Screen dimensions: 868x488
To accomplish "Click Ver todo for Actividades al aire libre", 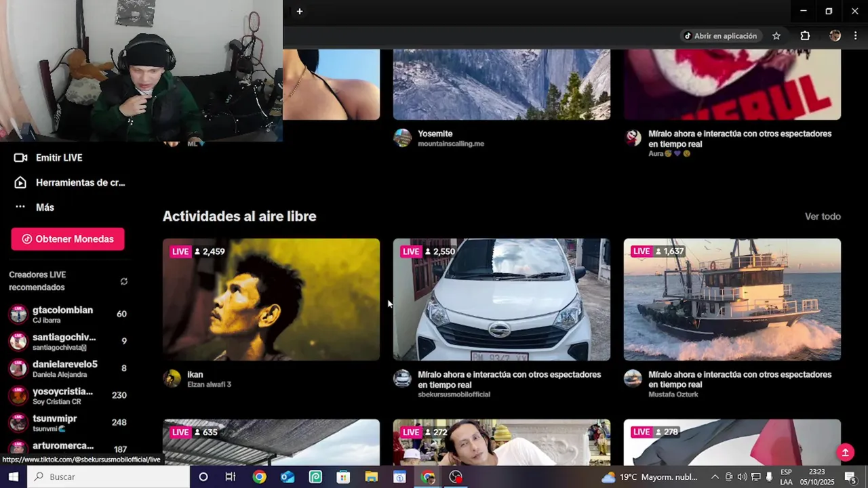I will (823, 216).
